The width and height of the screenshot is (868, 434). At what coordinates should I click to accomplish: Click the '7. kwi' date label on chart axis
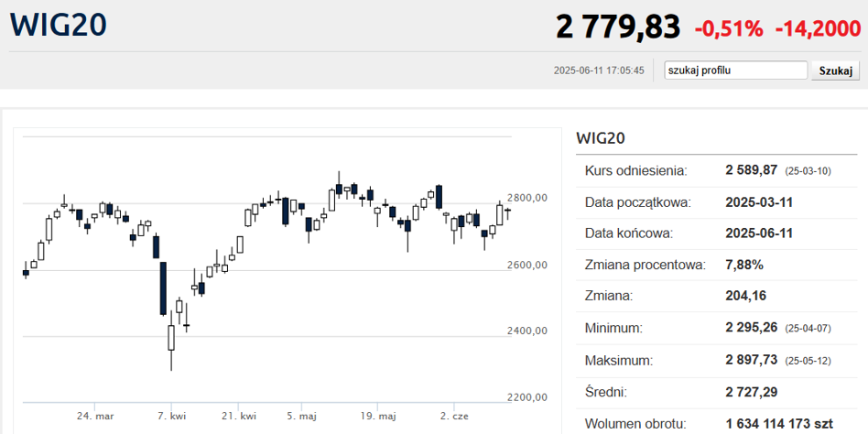point(171,416)
